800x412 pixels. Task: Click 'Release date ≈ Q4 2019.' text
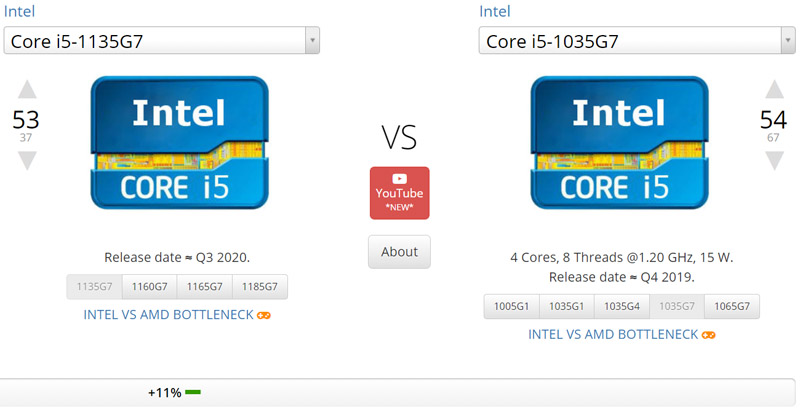pos(621,277)
